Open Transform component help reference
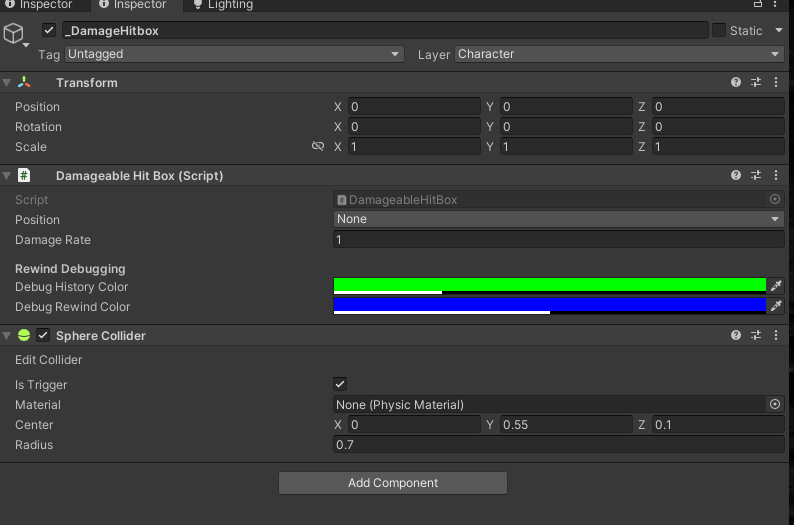 tap(736, 82)
